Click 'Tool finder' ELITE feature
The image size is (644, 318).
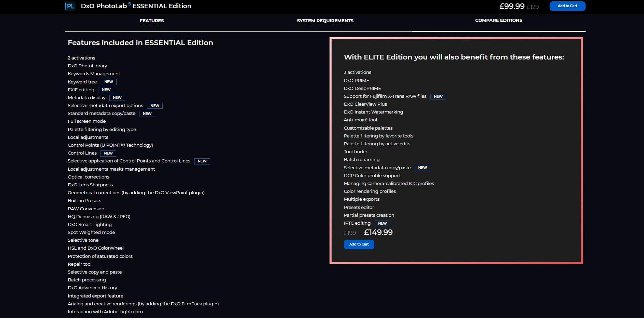355,152
